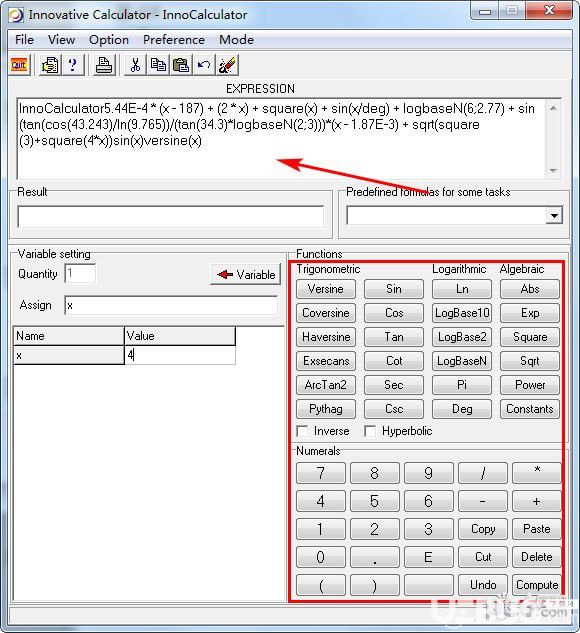580x633 pixels.
Task: Click the numpad Cut button
Action: [x=483, y=557]
